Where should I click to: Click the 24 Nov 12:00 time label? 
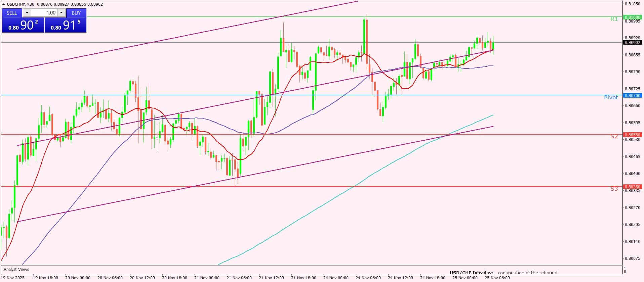400,278
